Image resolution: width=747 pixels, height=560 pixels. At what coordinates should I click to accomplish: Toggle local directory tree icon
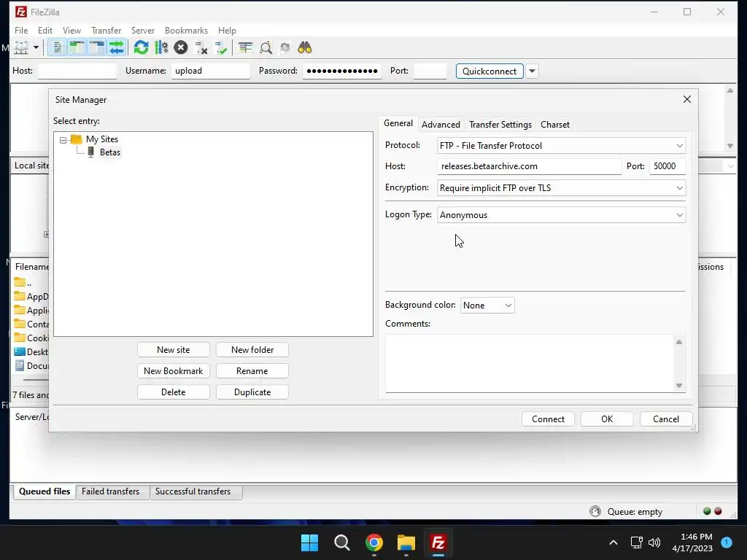click(77, 47)
